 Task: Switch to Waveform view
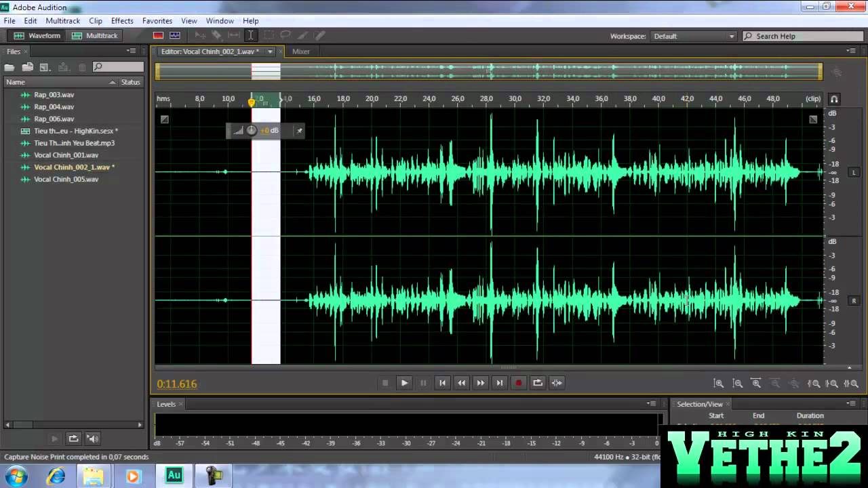click(37, 36)
